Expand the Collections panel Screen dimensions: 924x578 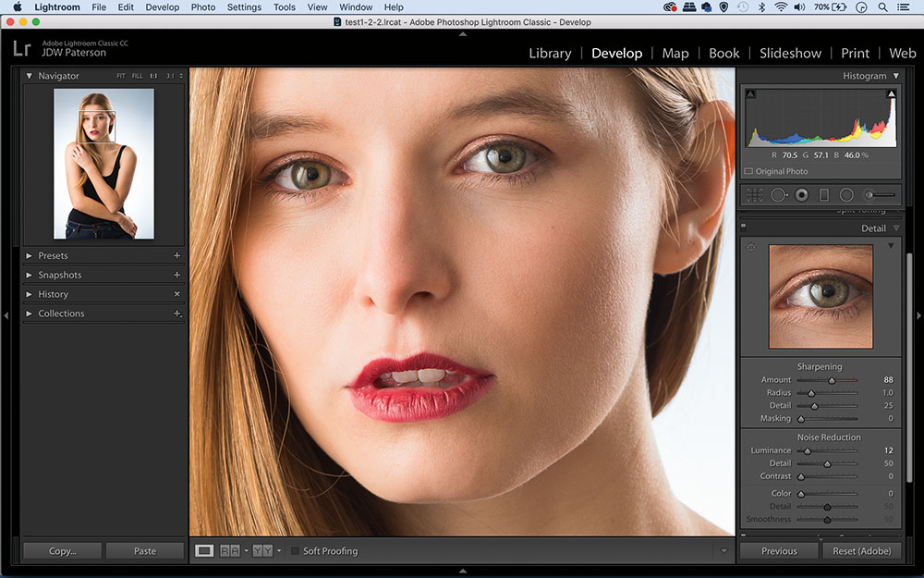[29, 314]
